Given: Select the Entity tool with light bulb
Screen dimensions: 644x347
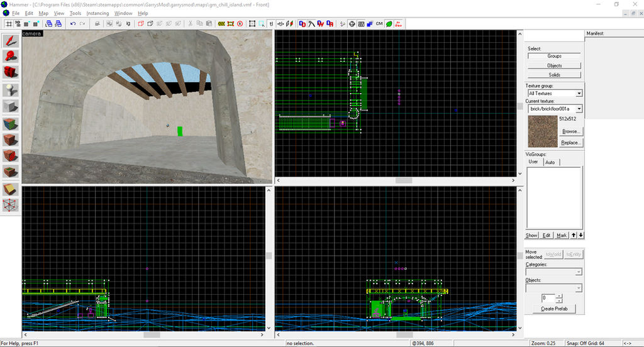Looking at the screenshot, I should (10, 89).
